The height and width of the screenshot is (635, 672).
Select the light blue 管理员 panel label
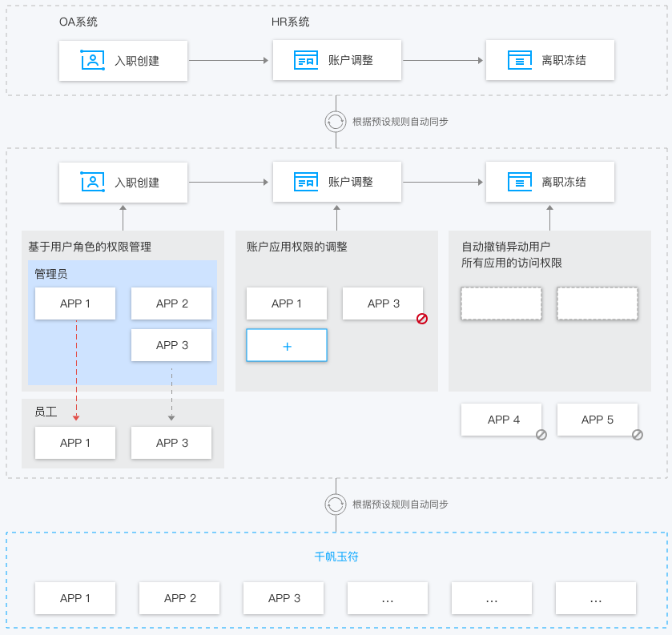[x=51, y=274]
